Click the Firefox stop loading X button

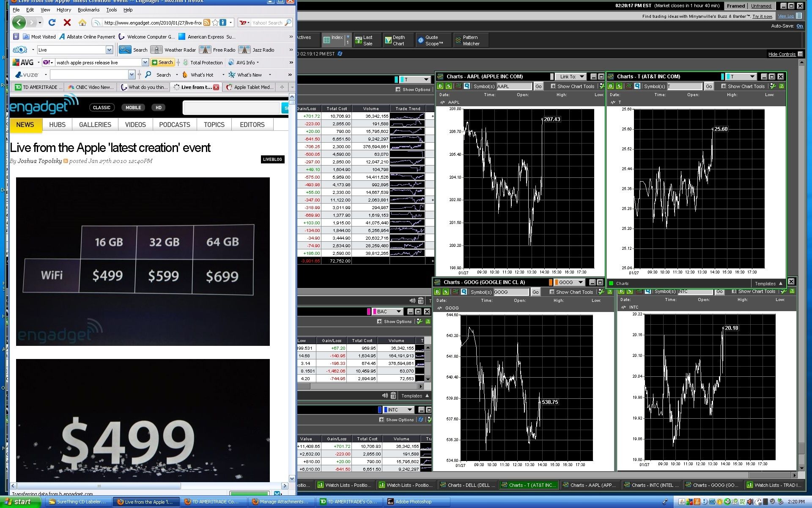coord(67,22)
